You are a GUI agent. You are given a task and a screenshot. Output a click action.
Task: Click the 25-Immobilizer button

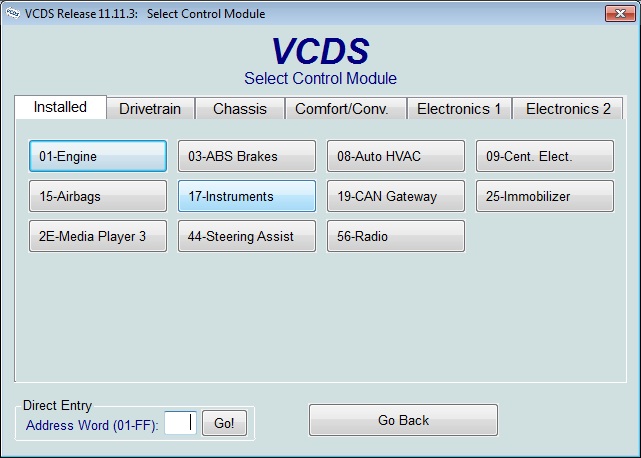[x=544, y=196]
